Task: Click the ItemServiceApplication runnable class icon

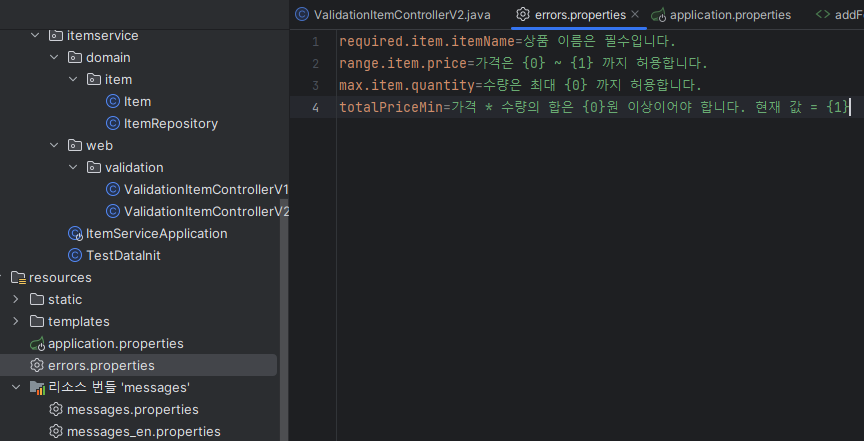Action: click(x=75, y=234)
